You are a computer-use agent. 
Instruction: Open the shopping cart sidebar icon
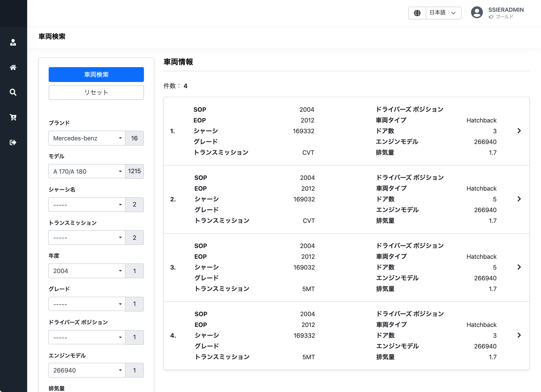(x=13, y=117)
